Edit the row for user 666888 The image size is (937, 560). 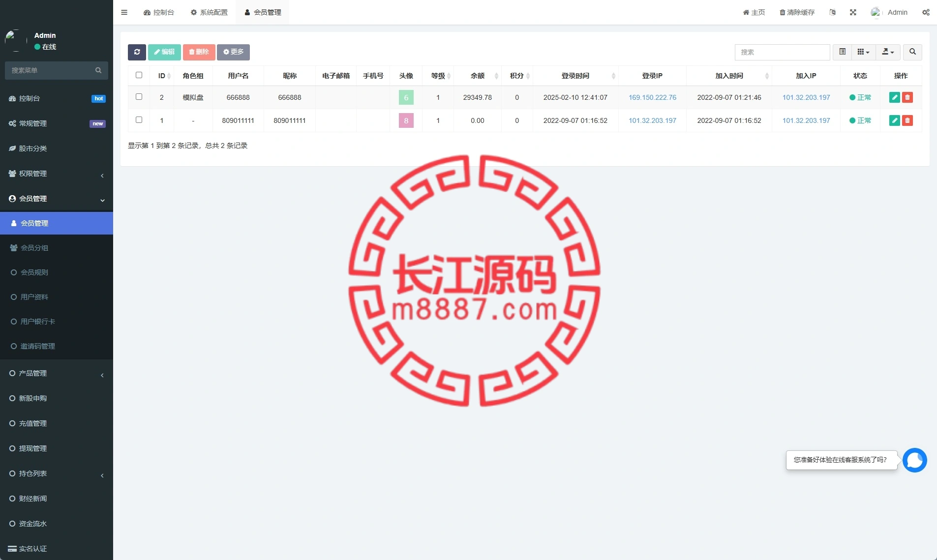[894, 97]
